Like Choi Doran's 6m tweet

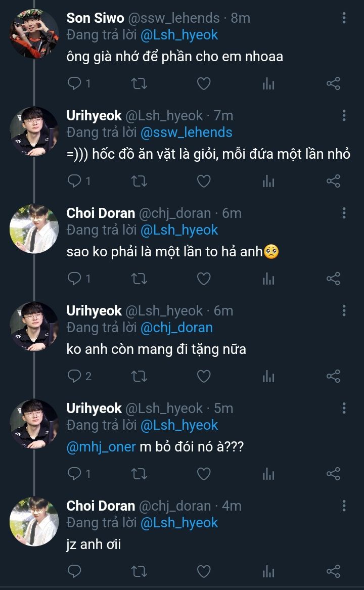(203, 279)
